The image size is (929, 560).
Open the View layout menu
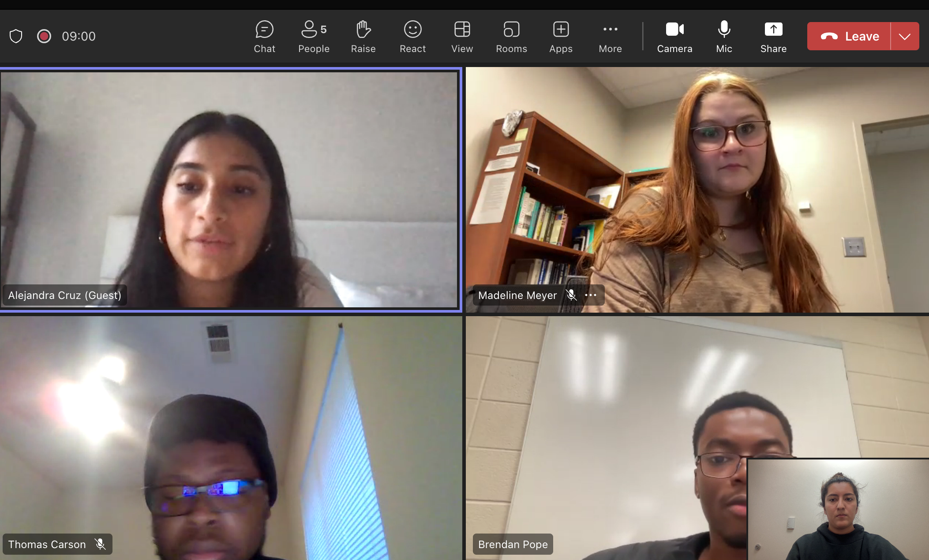coord(462,37)
